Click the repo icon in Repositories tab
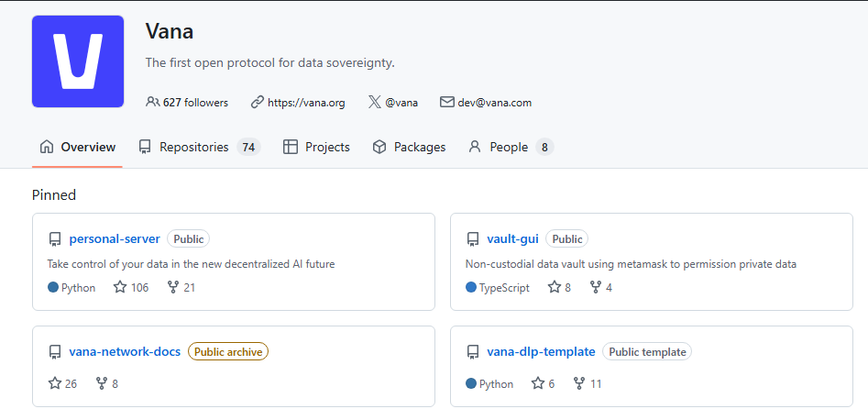This screenshot has width=868, height=420. [145, 147]
